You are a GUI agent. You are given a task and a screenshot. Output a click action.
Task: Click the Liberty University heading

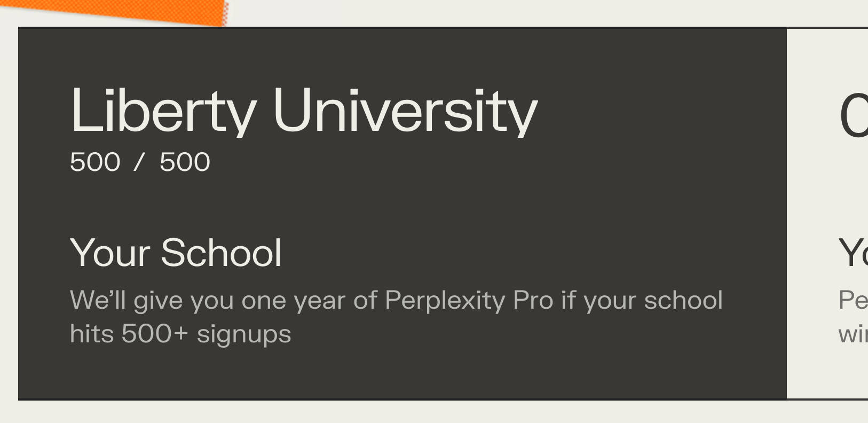coord(304,111)
